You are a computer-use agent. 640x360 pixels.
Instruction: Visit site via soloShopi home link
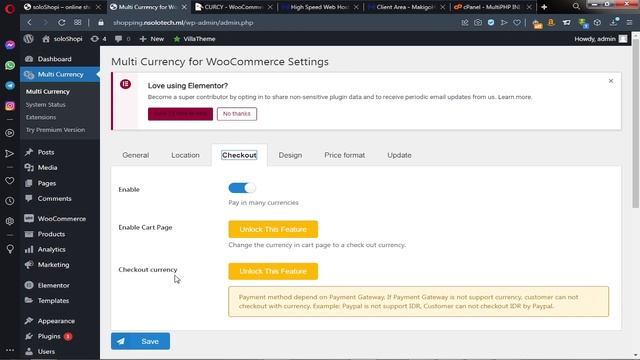pos(62,39)
